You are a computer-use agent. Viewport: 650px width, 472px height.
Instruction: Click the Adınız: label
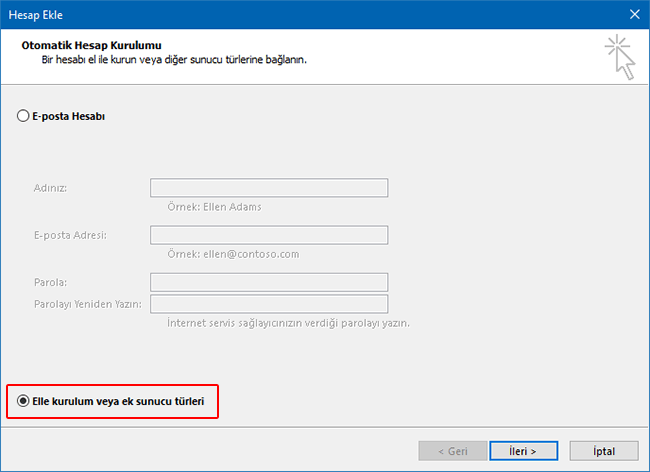point(57,188)
